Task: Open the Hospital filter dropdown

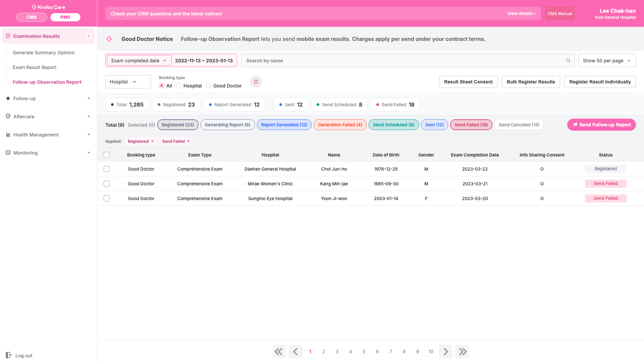Action: (x=128, y=82)
